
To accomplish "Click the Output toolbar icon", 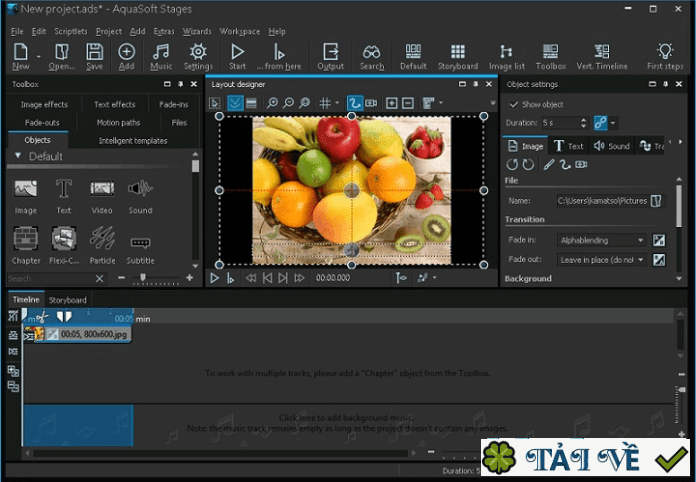I will 330,56.
